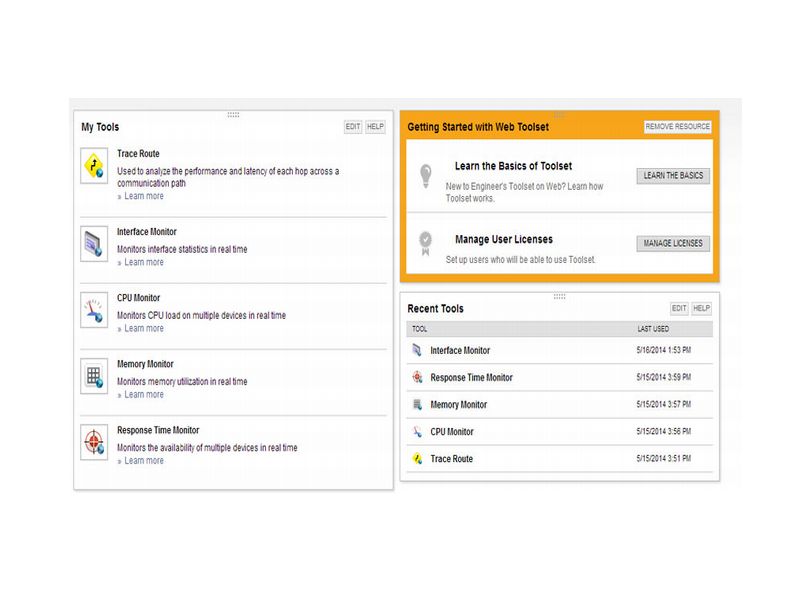Image resolution: width=800 pixels, height=600 pixels.
Task: Select the date 5/15/2014 3:57 PM
Action: (664, 404)
